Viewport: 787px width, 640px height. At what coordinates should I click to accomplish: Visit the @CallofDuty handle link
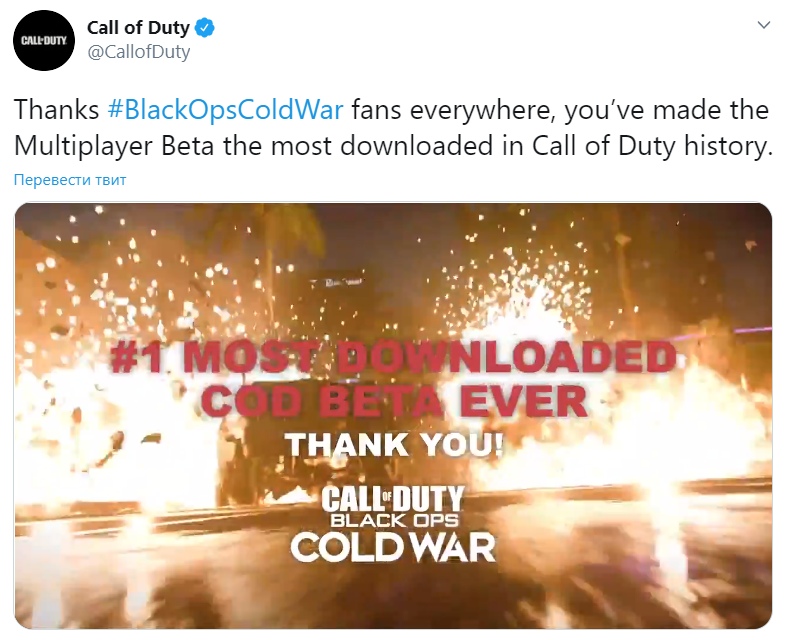139,52
